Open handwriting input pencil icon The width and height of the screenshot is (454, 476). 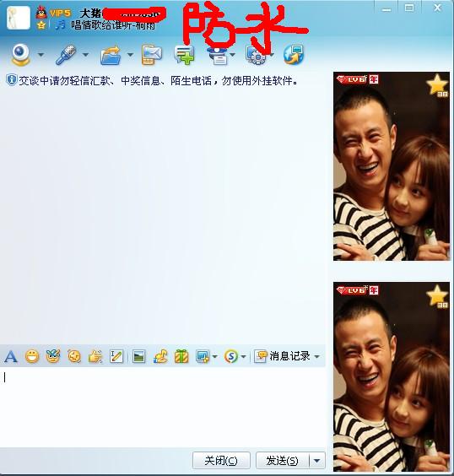[x=116, y=356]
